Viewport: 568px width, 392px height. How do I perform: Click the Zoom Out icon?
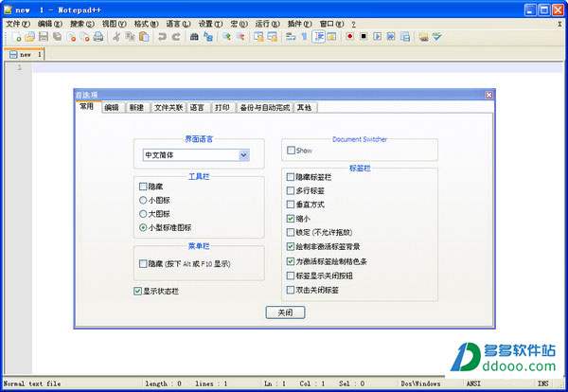(240, 37)
